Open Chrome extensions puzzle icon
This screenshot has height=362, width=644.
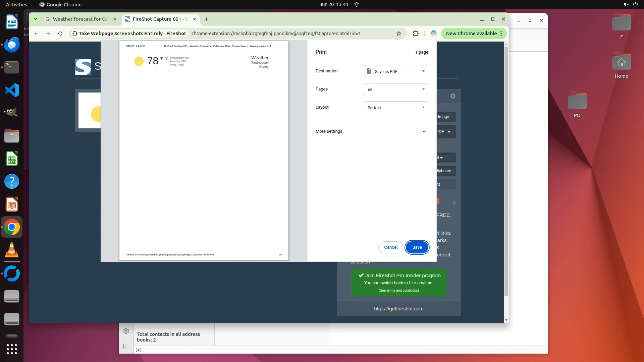[x=416, y=34]
